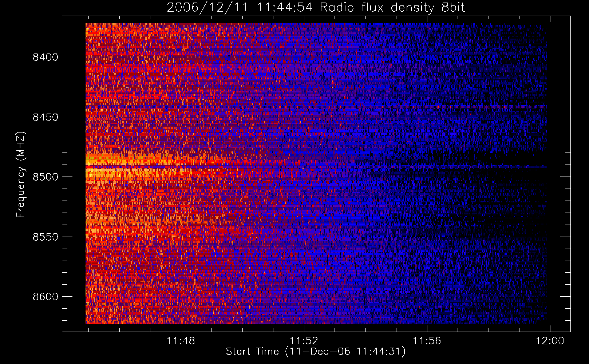
Task: Select the 8600 frequency axis label
Action: (45, 297)
